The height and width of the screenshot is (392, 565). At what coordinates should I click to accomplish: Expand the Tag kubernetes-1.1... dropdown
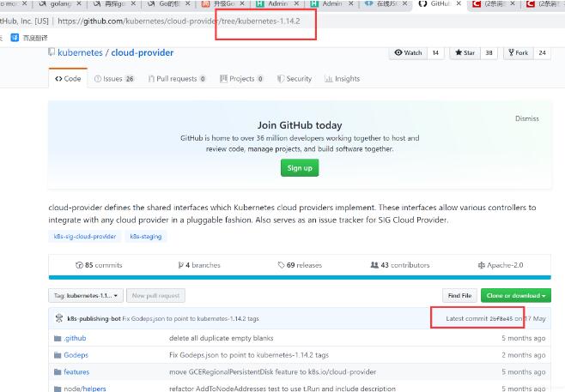tap(86, 296)
